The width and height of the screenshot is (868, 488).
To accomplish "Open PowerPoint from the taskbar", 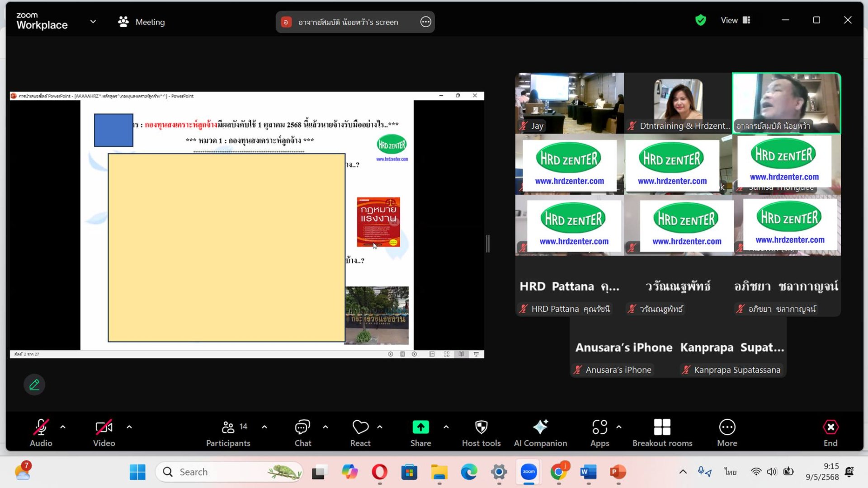I will [618, 472].
